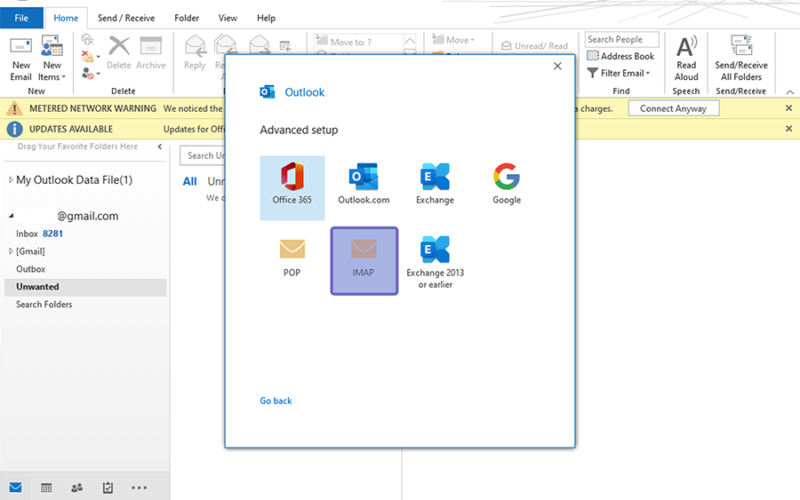Open the Filter Email dropdown
The width and height of the screenshot is (800, 500).
pyautogui.click(x=618, y=73)
